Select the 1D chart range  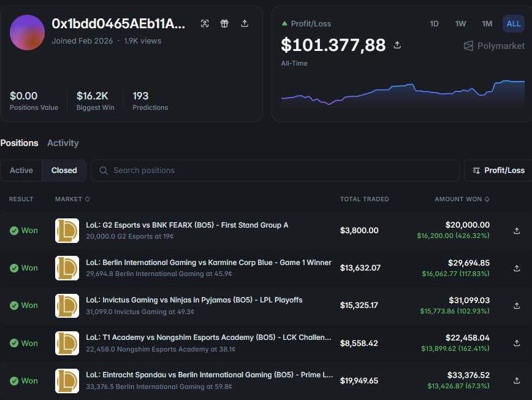[435, 24]
